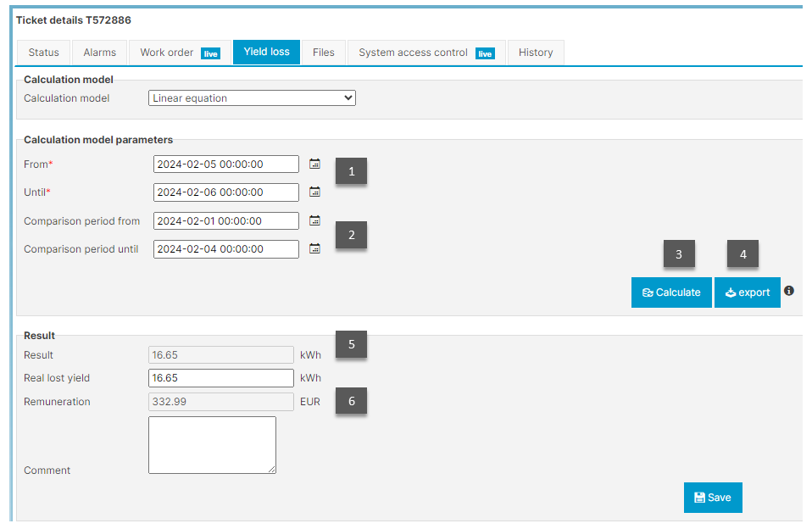This screenshot has height=529, width=812.
Task: Edit the Real lost yield field
Action: point(220,378)
